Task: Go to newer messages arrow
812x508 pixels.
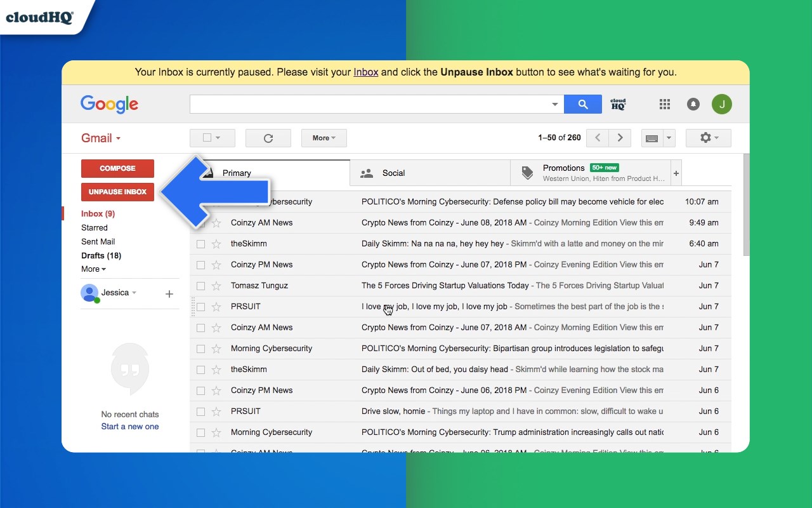Action: coord(598,138)
